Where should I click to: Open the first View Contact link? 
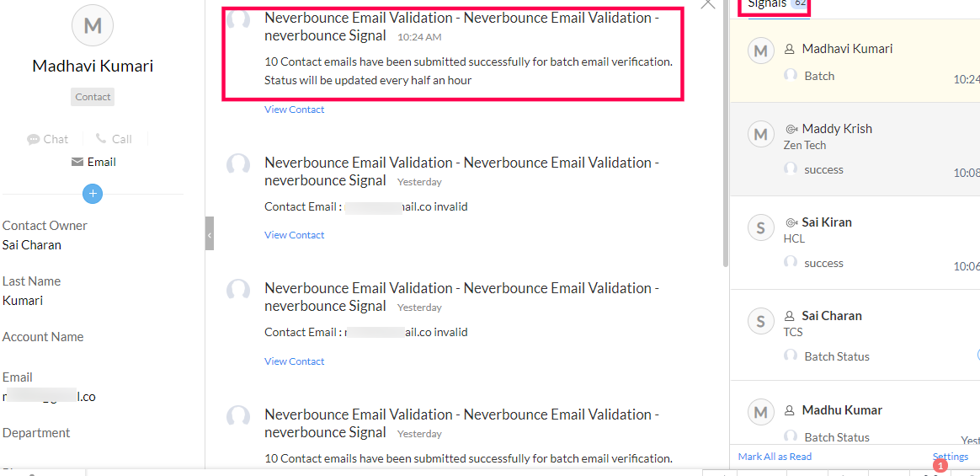point(294,110)
